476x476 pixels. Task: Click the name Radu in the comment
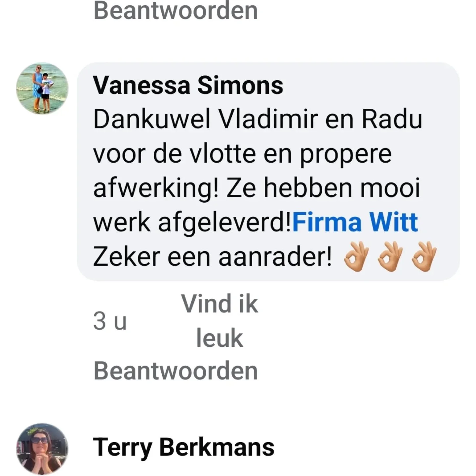tap(392, 119)
